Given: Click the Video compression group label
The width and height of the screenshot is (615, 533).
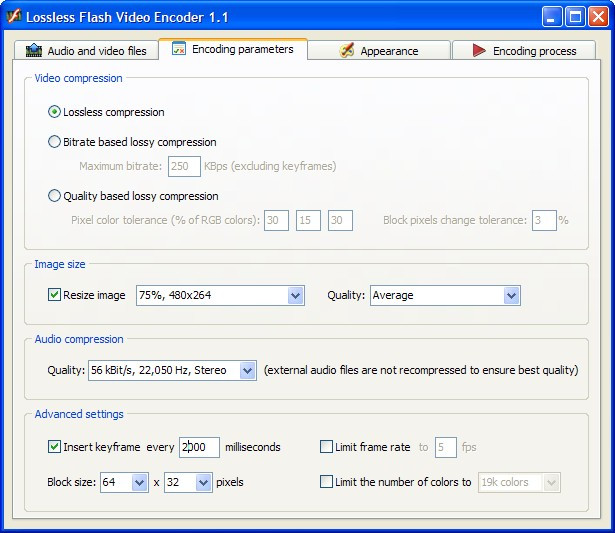Looking at the screenshot, I should tap(78, 78).
